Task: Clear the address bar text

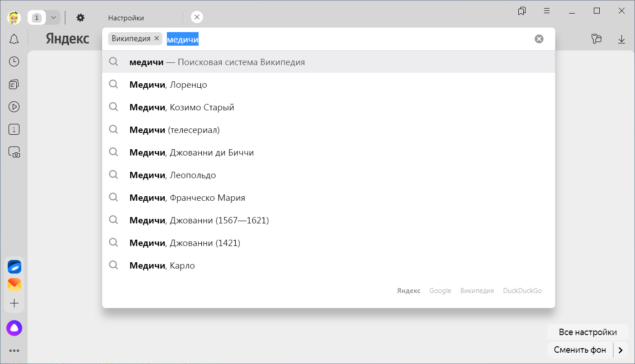Action: [x=539, y=39]
